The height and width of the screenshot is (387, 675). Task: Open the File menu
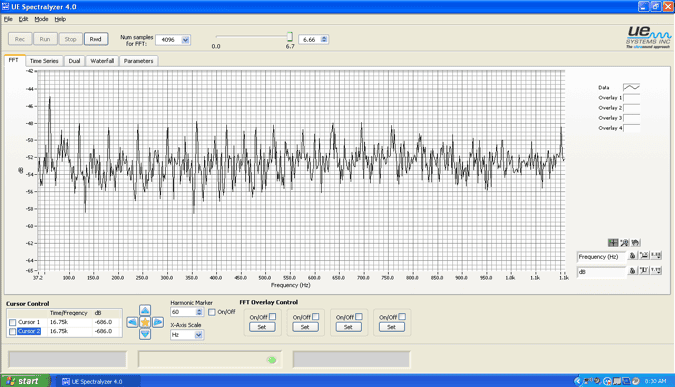8,19
